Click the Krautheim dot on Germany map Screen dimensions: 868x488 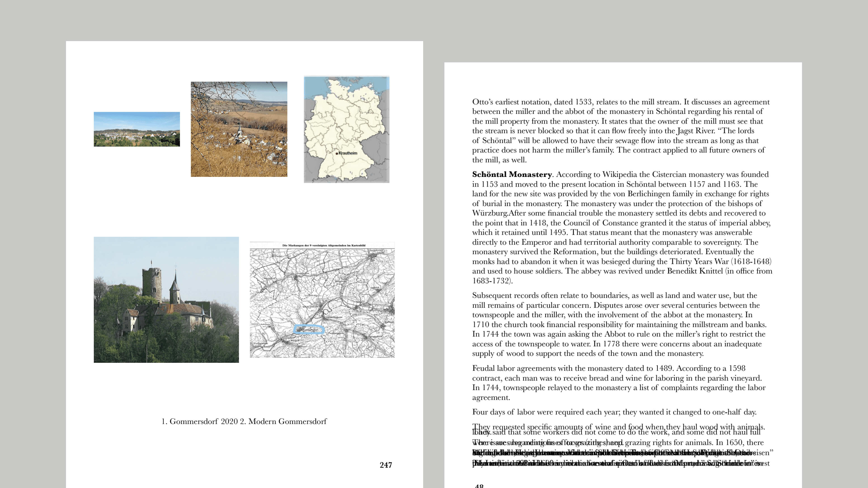[x=337, y=154]
